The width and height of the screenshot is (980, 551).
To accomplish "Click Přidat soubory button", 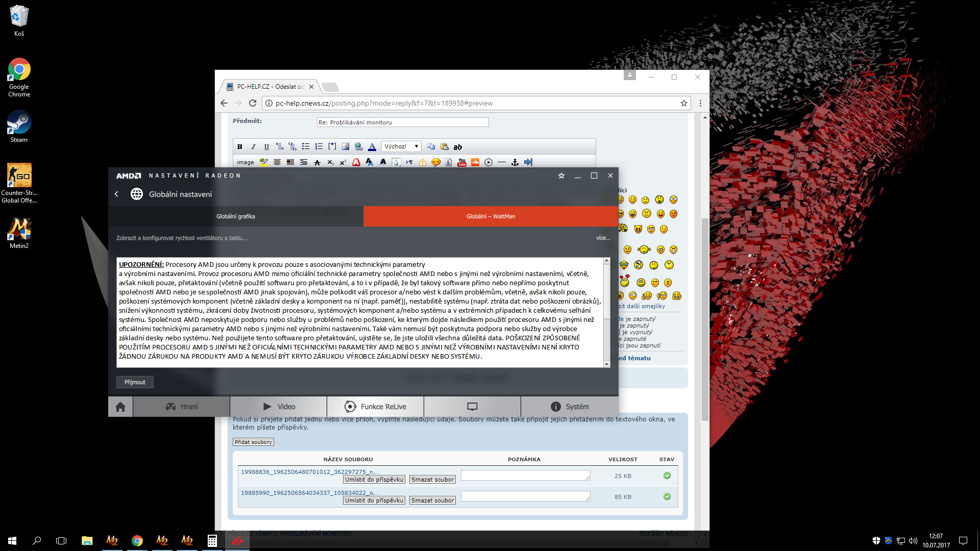I will click(254, 442).
